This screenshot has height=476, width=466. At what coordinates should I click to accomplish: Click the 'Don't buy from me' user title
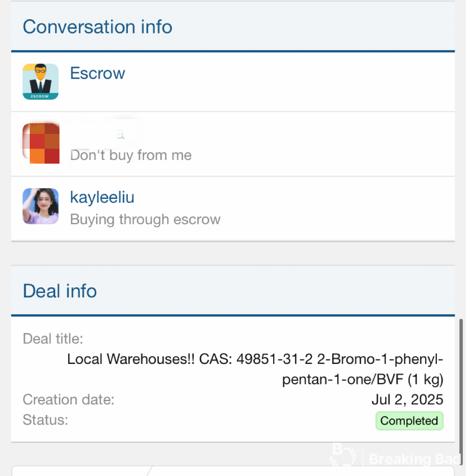pos(131,155)
